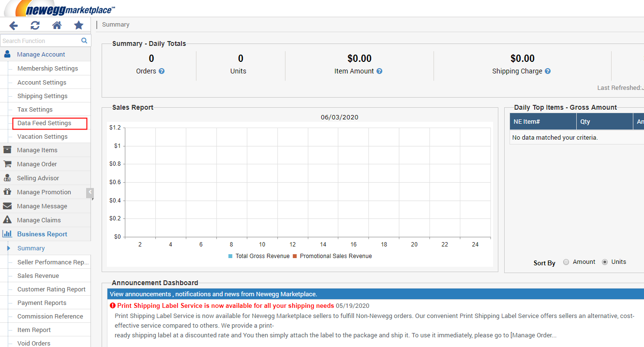Viewport: 644px width, 347px height.
Task: Click the help icon next to Item Amount
Action: point(379,71)
